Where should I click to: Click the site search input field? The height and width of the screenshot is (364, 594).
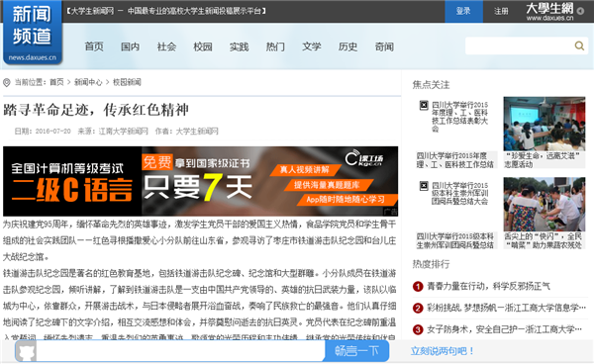[520, 45]
